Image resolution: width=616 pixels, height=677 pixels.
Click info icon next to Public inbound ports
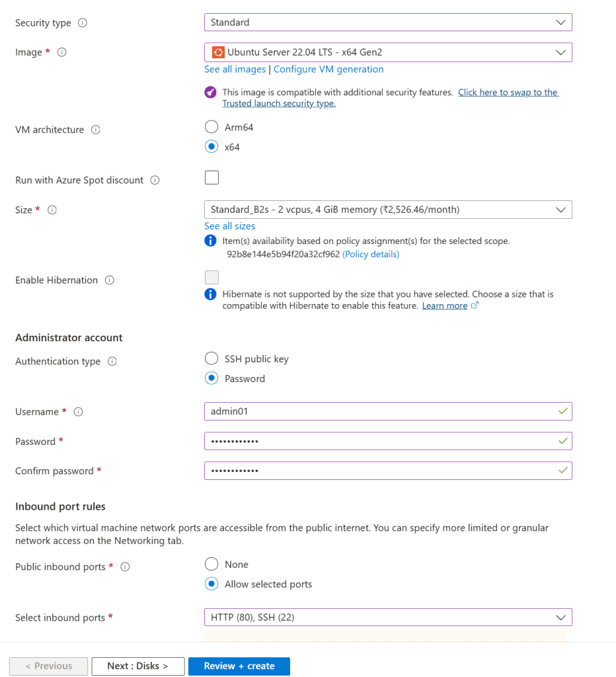pos(126,567)
